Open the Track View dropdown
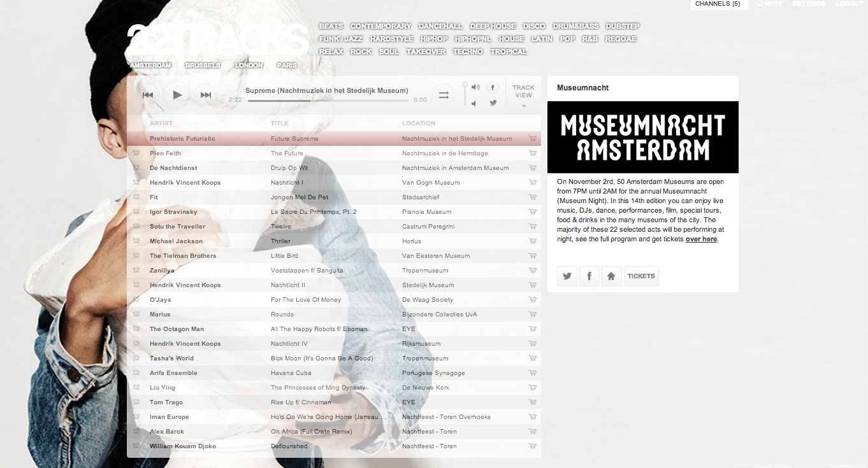The height and width of the screenshot is (468, 868). click(523, 96)
